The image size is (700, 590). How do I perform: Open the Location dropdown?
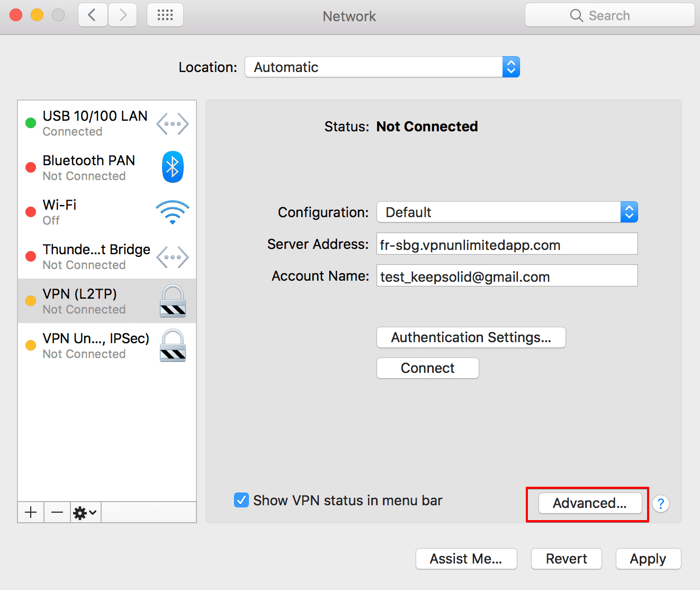coord(382,67)
